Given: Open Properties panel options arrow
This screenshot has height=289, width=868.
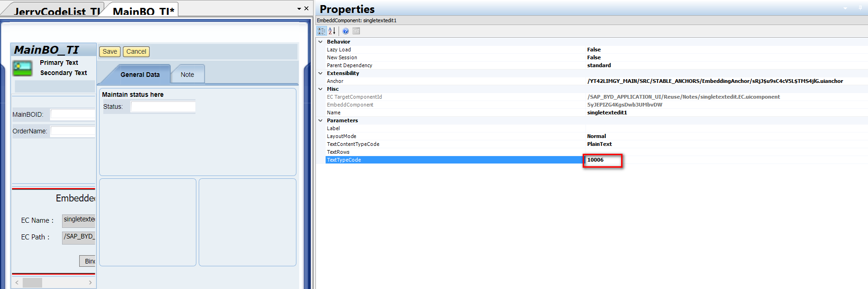Looking at the screenshot, I should click(x=845, y=8).
